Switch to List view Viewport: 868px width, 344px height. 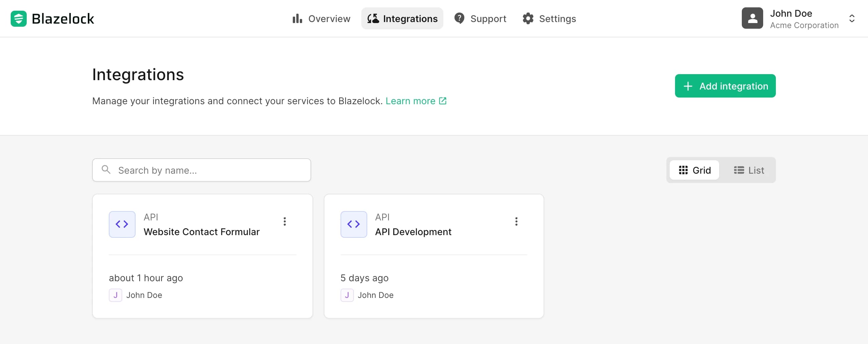click(x=749, y=170)
